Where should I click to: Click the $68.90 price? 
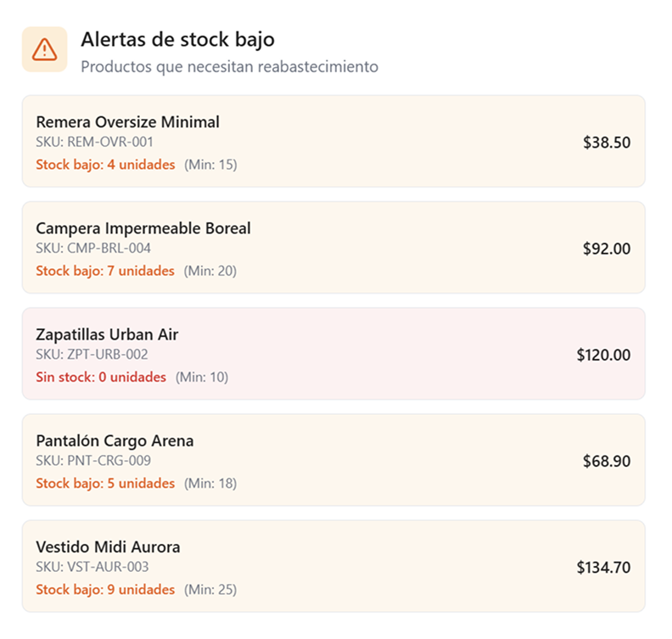click(606, 462)
